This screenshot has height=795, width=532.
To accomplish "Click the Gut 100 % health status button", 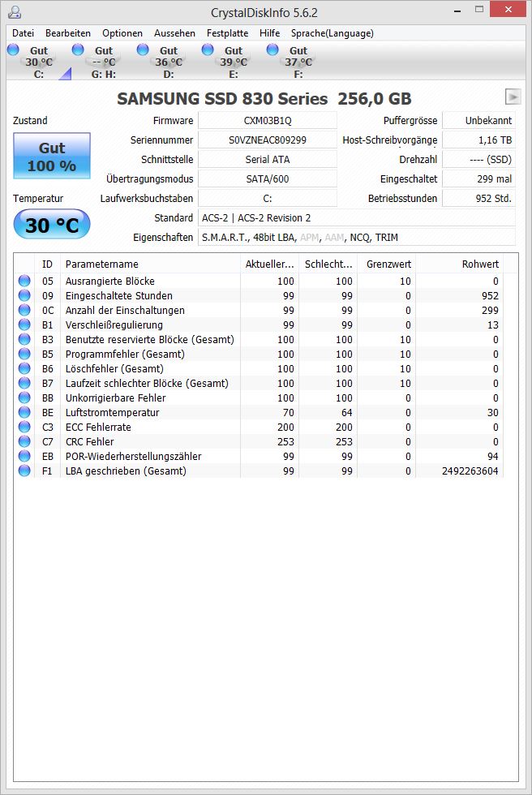I will [x=52, y=156].
